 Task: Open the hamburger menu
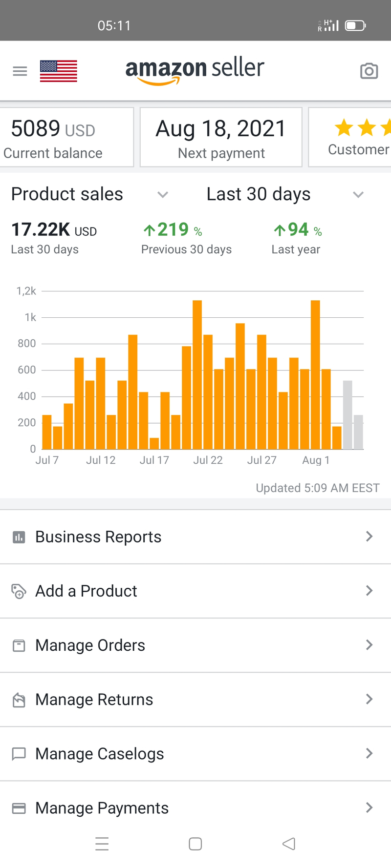[20, 71]
